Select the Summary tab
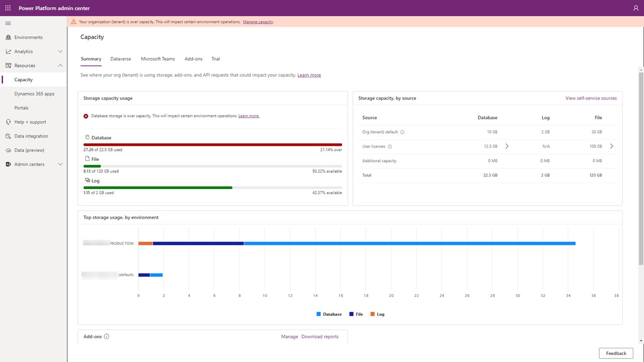This screenshot has width=644, height=362. coord(91,59)
